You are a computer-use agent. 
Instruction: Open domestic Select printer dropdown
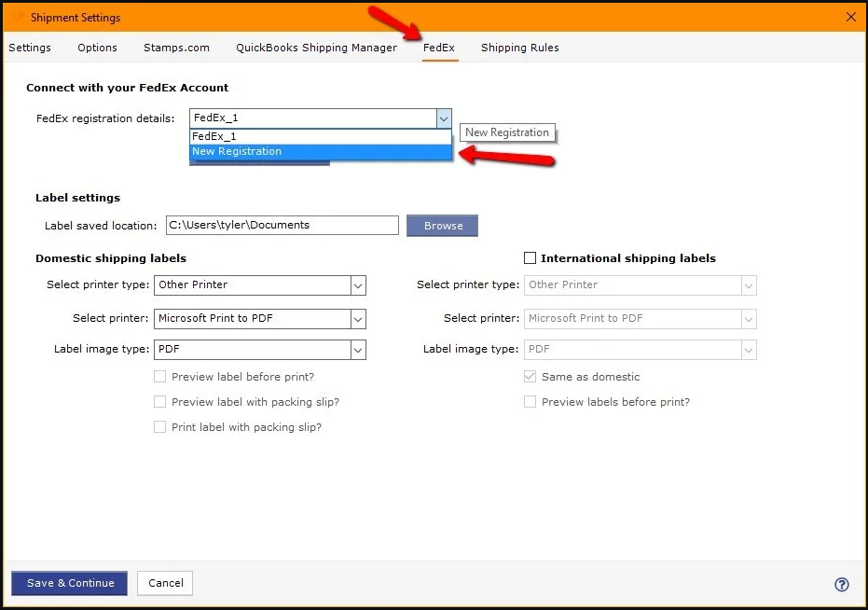[x=357, y=319]
